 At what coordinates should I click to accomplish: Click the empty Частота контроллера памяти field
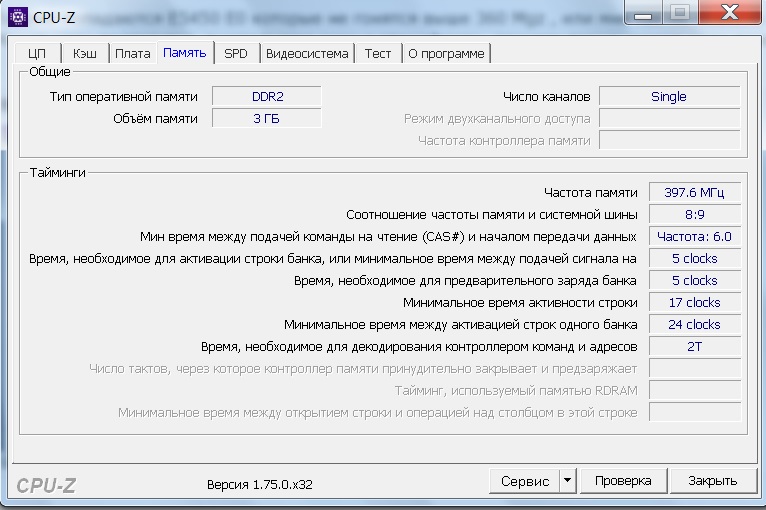pos(669,140)
